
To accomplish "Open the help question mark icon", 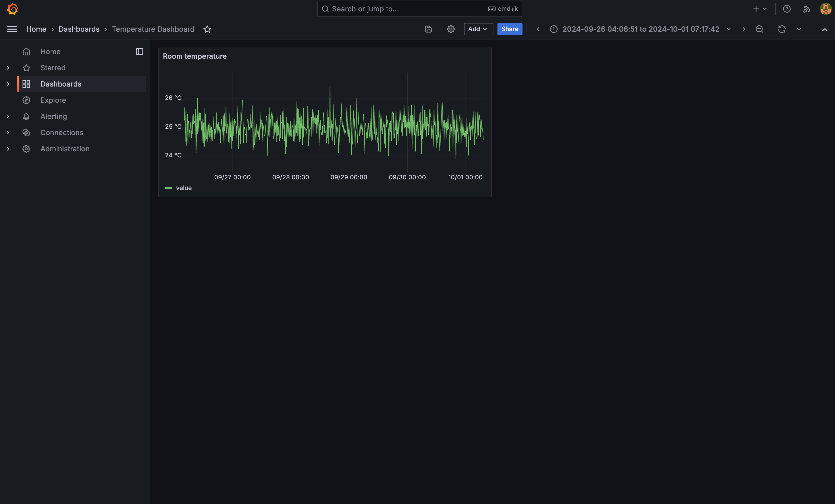I will (786, 9).
